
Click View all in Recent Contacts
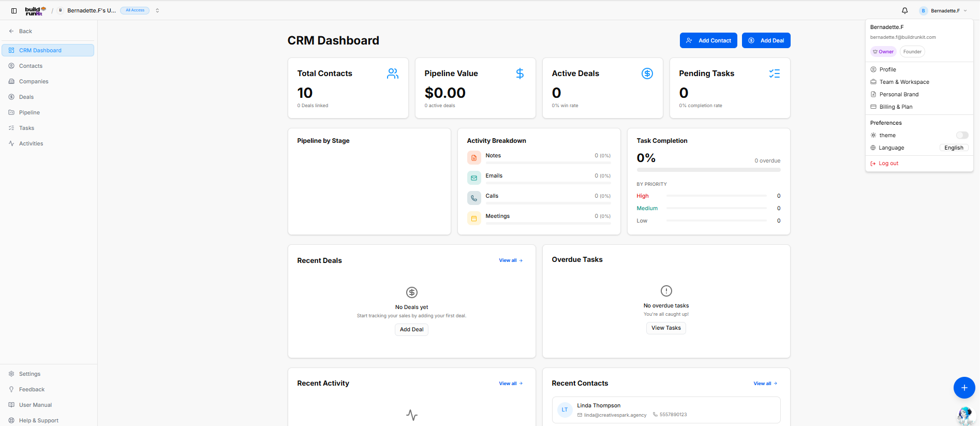765,384
